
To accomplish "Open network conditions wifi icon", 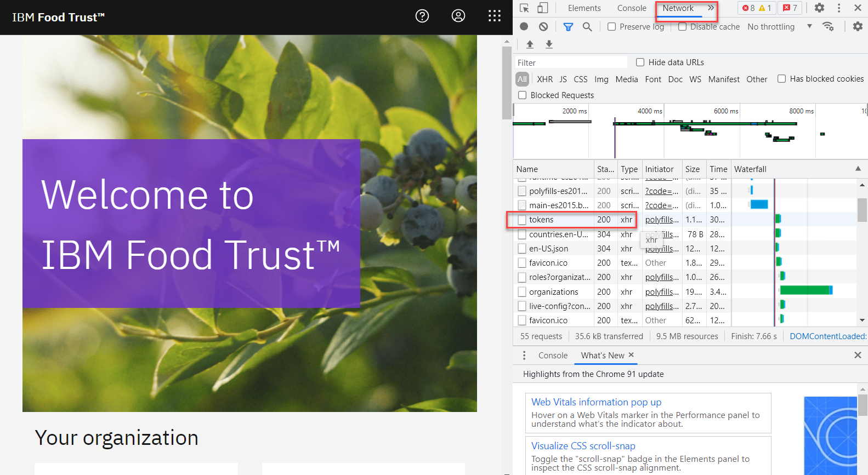I will point(828,26).
